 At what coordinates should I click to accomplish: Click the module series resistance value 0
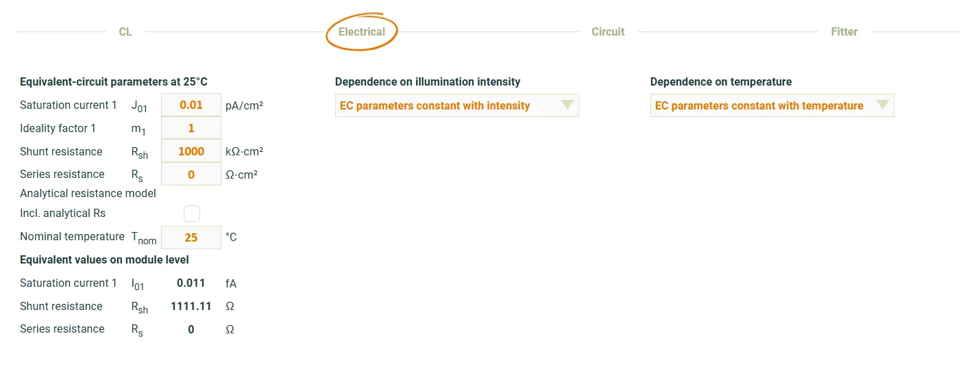click(x=191, y=329)
